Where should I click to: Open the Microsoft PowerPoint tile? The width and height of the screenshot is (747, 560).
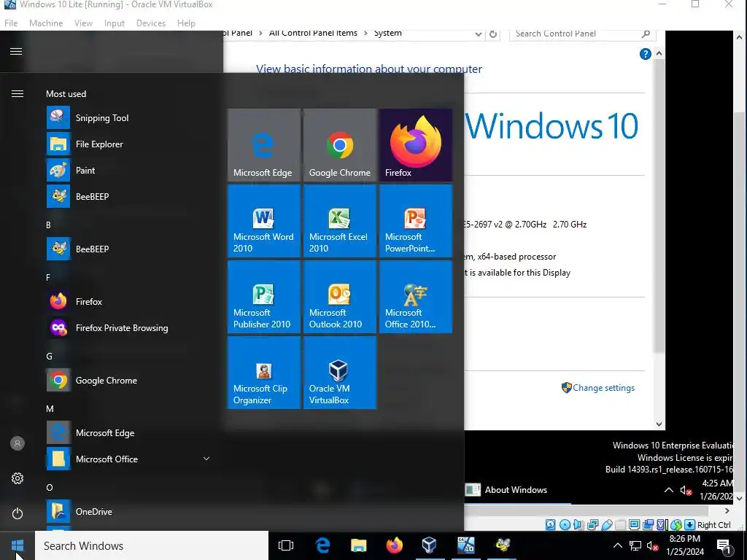click(415, 220)
